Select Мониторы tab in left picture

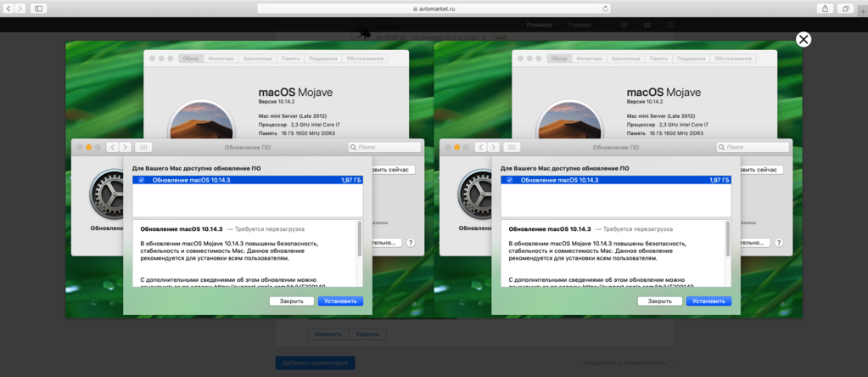[x=221, y=59]
